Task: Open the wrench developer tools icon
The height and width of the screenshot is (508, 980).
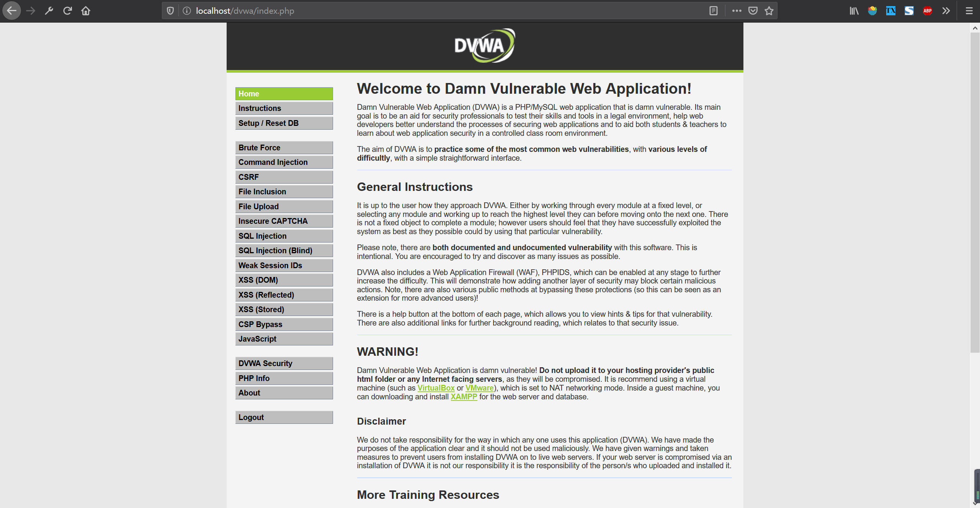Action: (49, 11)
